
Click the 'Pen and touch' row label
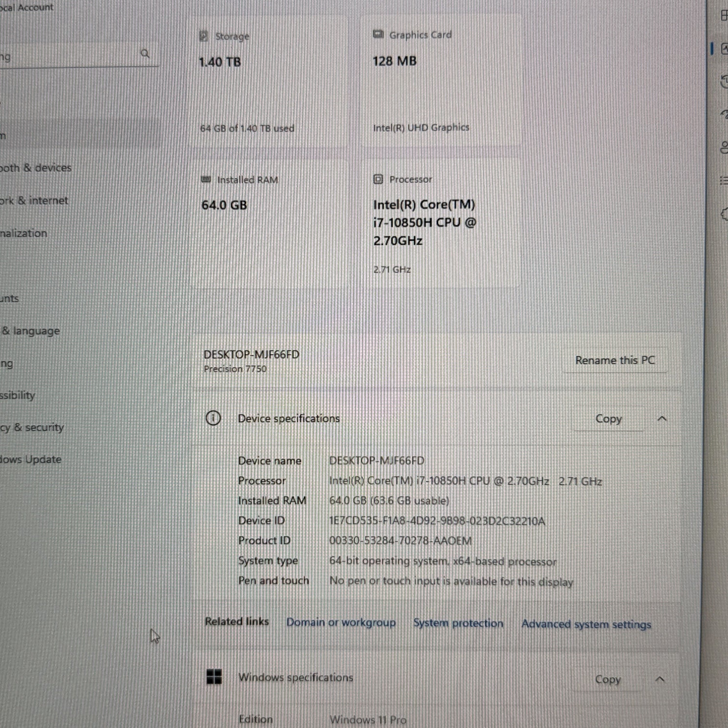tap(273, 580)
